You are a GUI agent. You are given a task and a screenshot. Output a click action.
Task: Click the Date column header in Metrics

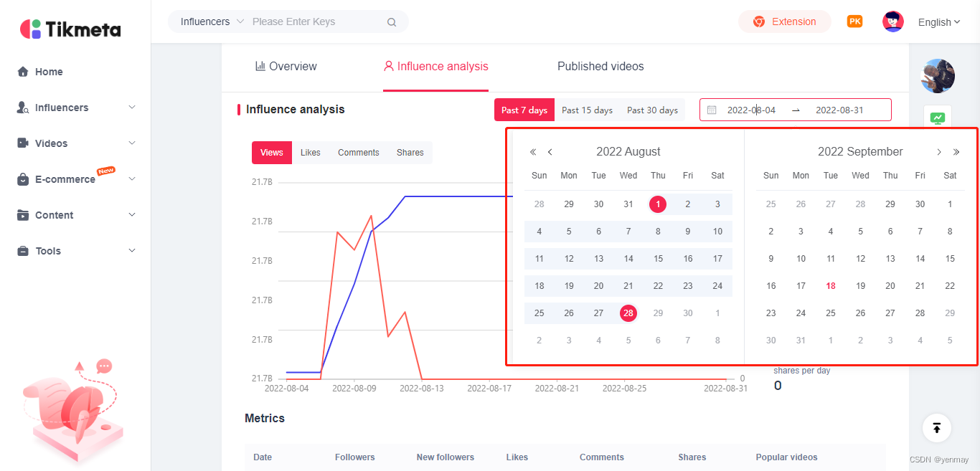[x=263, y=457]
